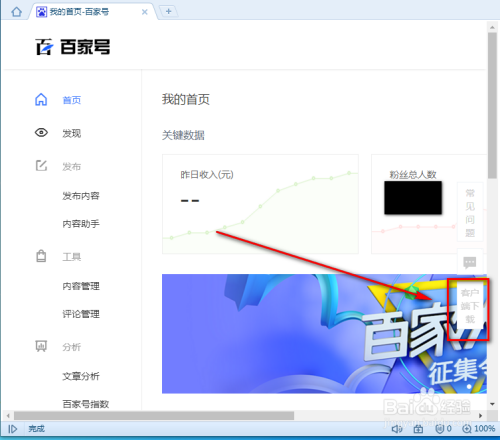The image size is (500, 440).
Task: Click the bag icon beside 工具
Action: tap(41, 256)
